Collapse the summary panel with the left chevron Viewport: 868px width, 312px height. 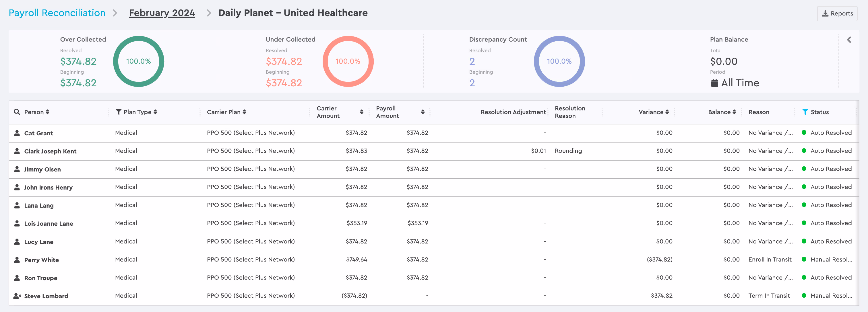click(x=849, y=40)
